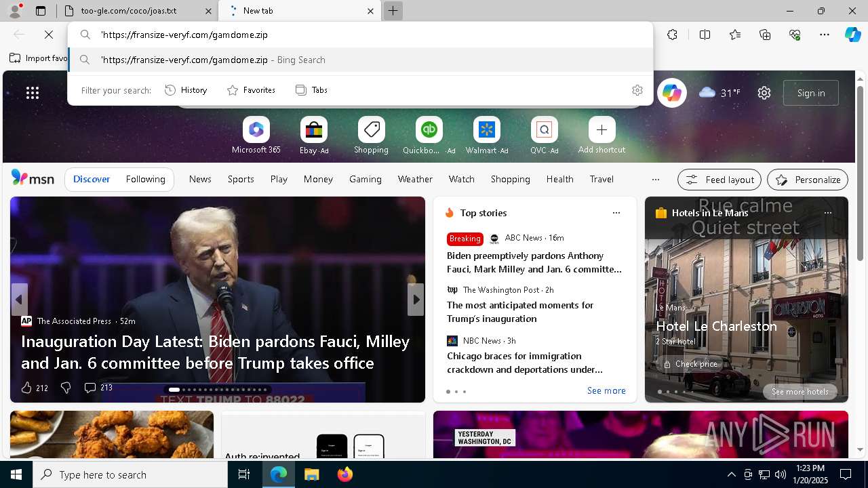Screen dimensions: 868x488
Task: Filter suggestions by Favorites
Action: (x=251, y=90)
